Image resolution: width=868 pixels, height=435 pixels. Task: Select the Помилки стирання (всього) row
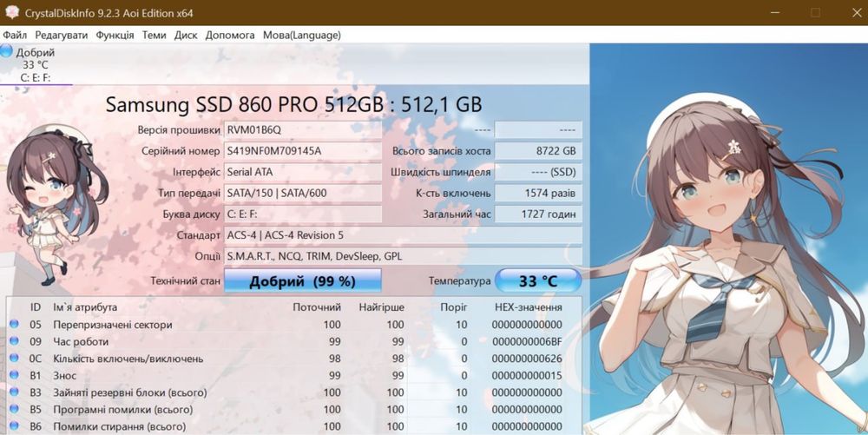(x=293, y=426)
